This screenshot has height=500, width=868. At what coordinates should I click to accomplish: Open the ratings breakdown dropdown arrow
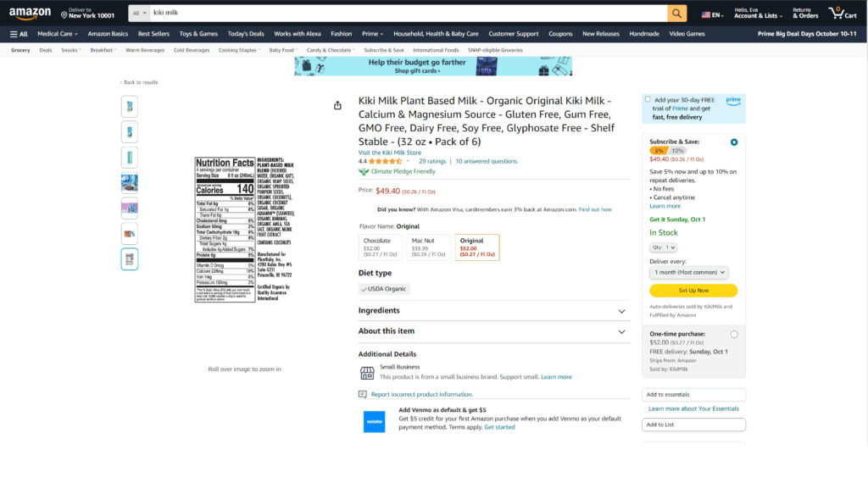408,161
